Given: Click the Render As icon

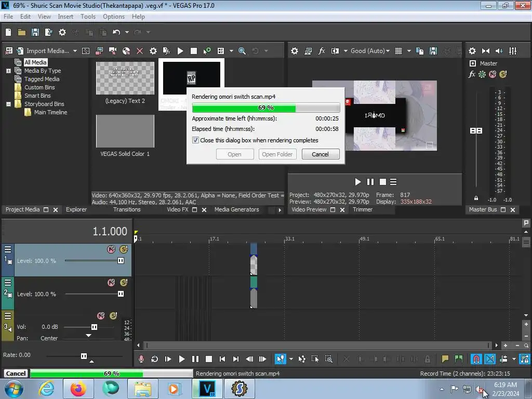Looking at the screenshot, I should click(48, 32).
